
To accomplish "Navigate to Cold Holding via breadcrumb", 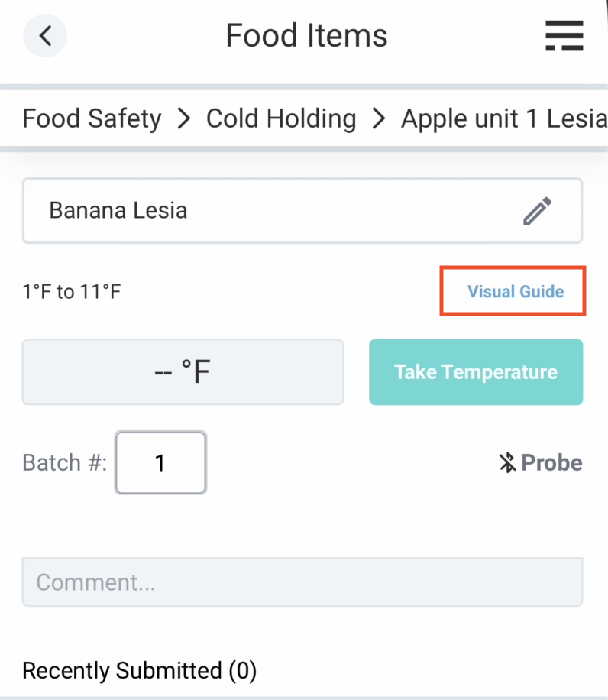I will [281, 118].
